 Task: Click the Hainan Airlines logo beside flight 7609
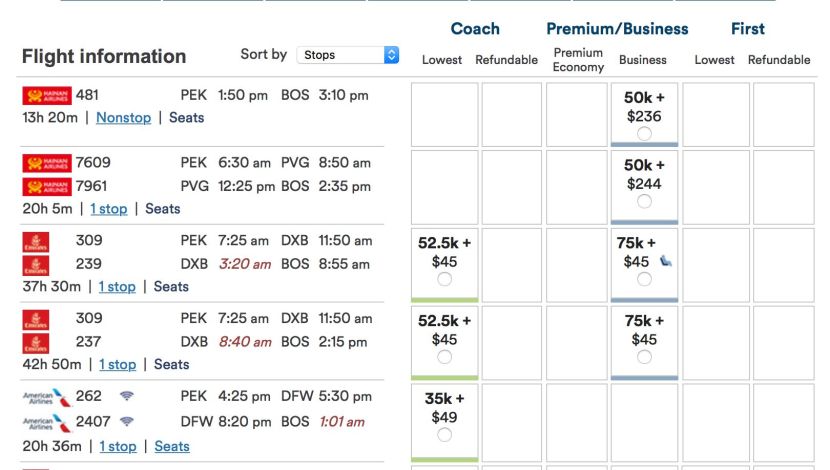click(47, 162)
